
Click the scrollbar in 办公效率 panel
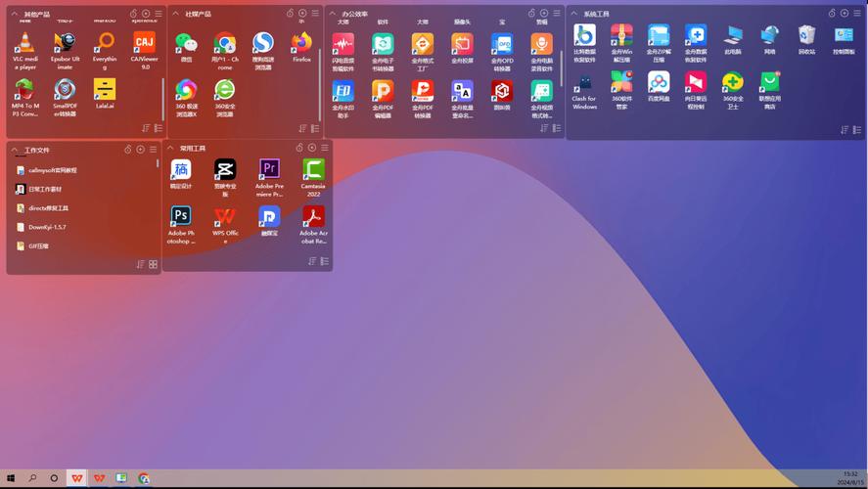pyautogui.click(x=561, y=68)
